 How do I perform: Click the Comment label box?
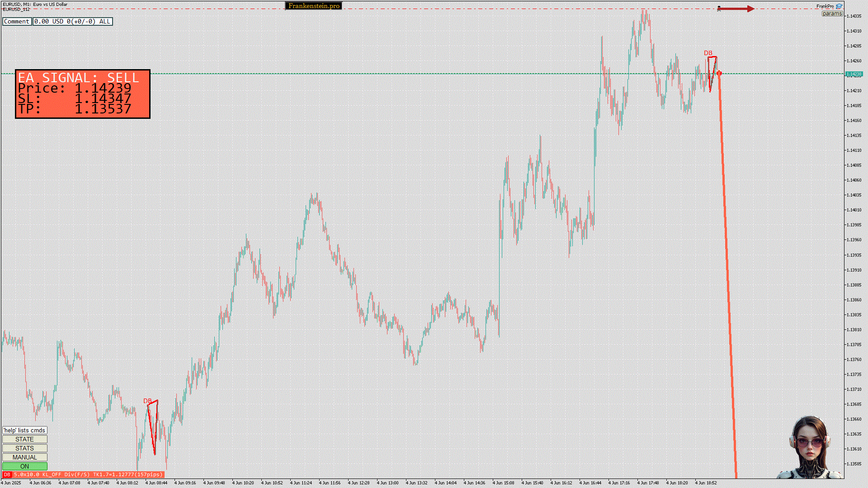(x=17, y=21)
